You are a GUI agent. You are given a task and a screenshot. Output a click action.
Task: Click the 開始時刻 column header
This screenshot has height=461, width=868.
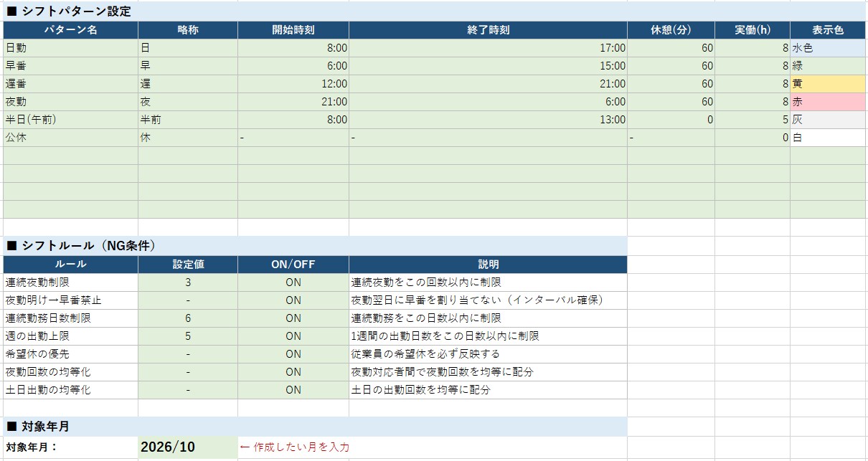pos(293,30)
